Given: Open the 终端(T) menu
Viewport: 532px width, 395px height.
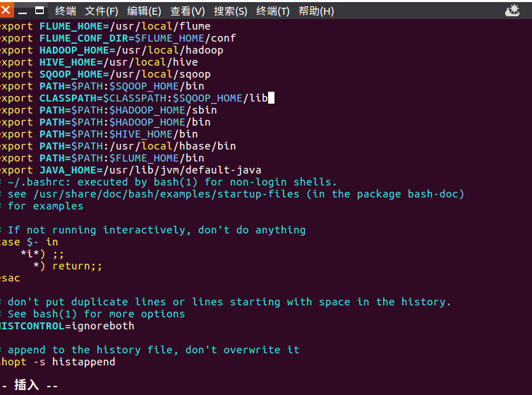Looking at the screenshot, I should 273,11.
